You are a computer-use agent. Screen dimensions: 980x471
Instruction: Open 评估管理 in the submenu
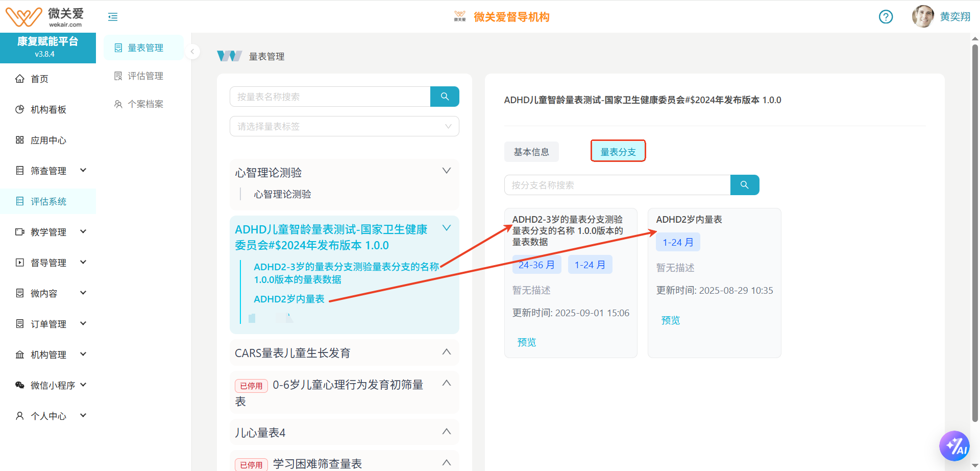pos(145,76)
